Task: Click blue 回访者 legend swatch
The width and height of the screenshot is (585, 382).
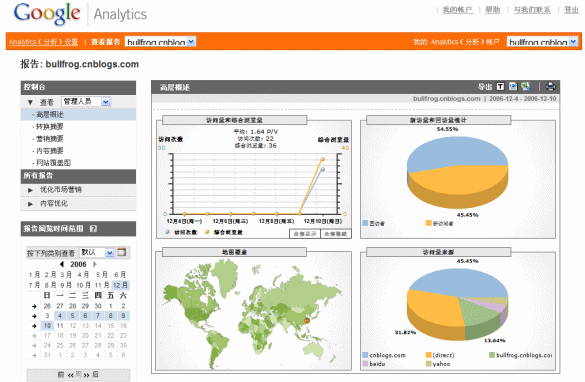Action: 365,223
